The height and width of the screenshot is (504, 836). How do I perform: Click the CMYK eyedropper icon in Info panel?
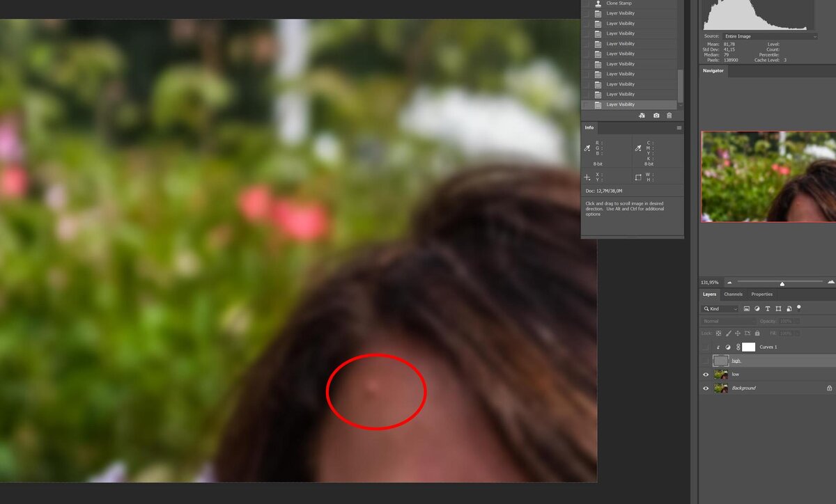pos(638,148)
